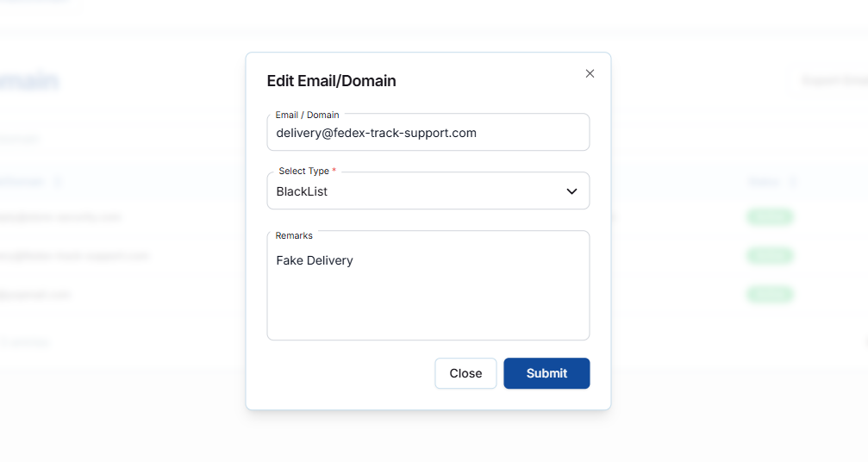This screenshot has height=462, width=868.
Task: Click the first column header sort icon
Action: pyautogui.click(x=58, y=182)
